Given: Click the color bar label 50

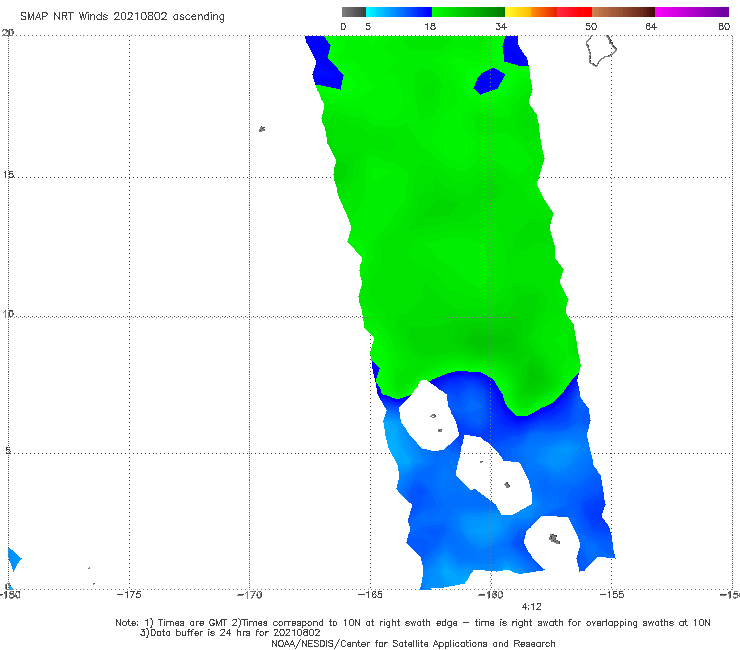Looking at the screenshot, I should pyautogui.click(x=591, y=26).
